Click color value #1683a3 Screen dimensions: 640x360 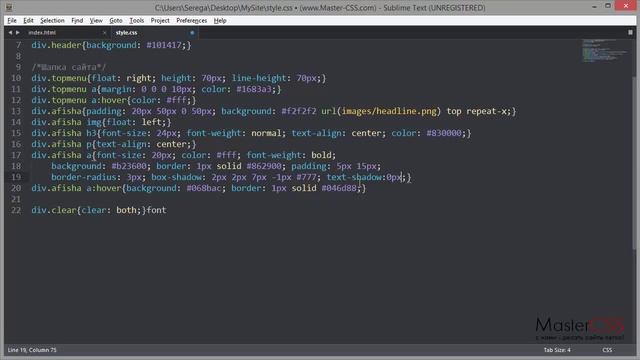coord(253,89)
